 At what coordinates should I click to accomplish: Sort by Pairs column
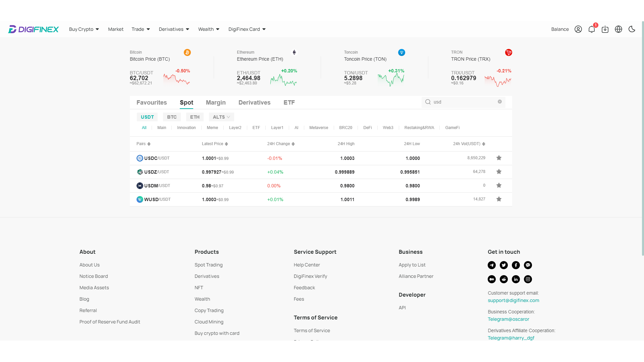click(x=144, y=144)
